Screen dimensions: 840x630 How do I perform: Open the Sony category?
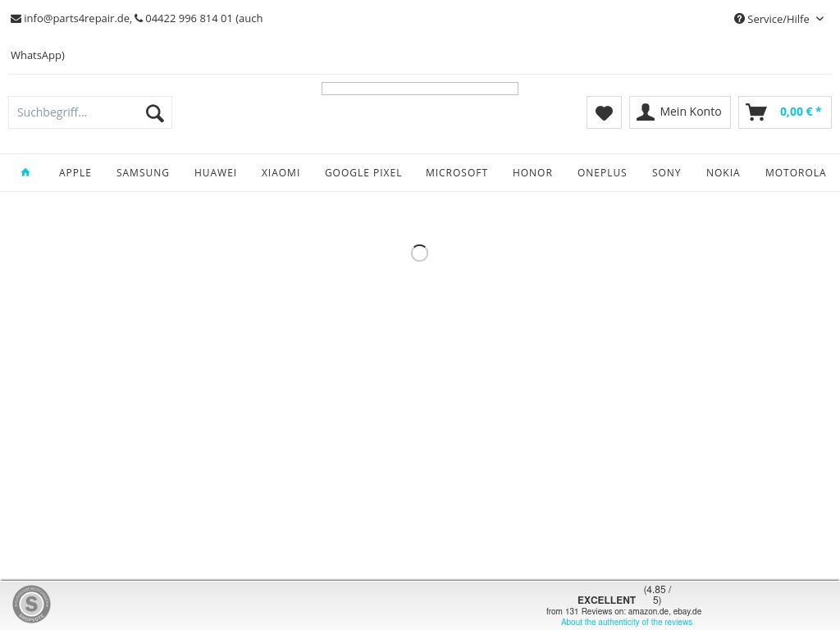tap(666, 173)
